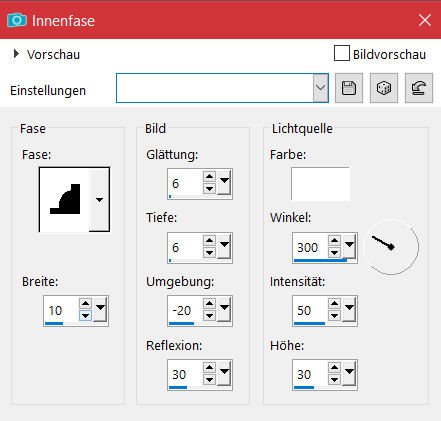The height and width of the screenshot is (421, 441).
Task: Open the Einstellungen preset dropdown
Action: click(320, 88)
